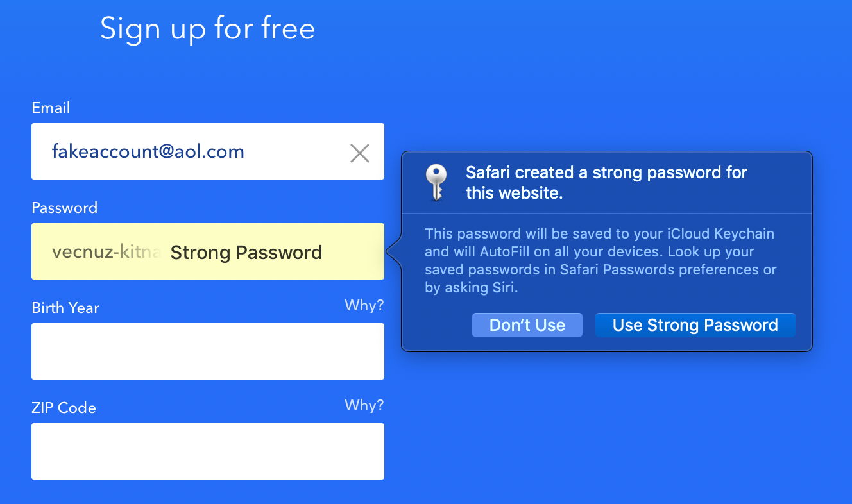Decline suggestion with Don't Use button
This screenshot has height=504, width=852.
click(x=527, y=325)
